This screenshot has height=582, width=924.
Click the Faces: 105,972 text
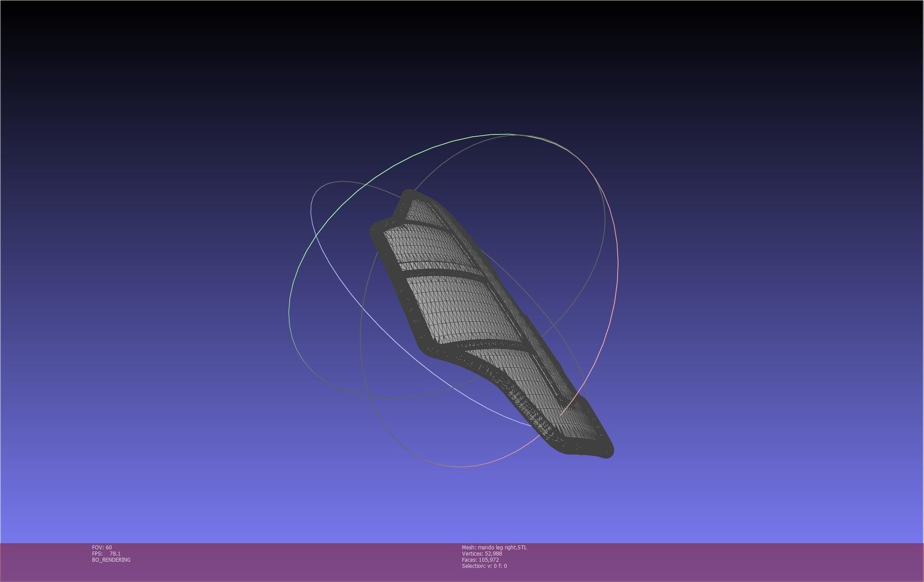point(481,560)
